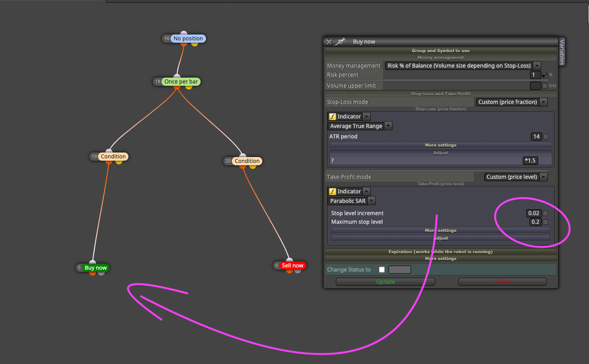589x364 pixels.
Task: Uncheck the Risk percent checkbox
Action: [545, 75]
